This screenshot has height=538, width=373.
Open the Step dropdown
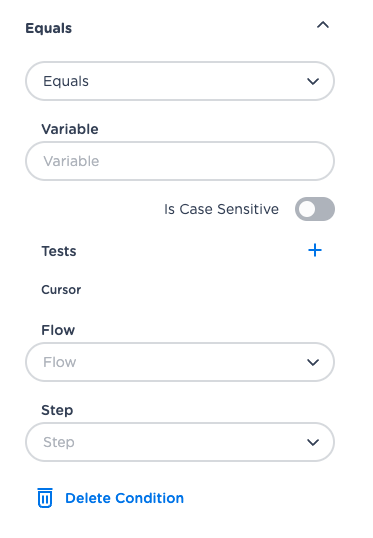[x=180, y=442]
